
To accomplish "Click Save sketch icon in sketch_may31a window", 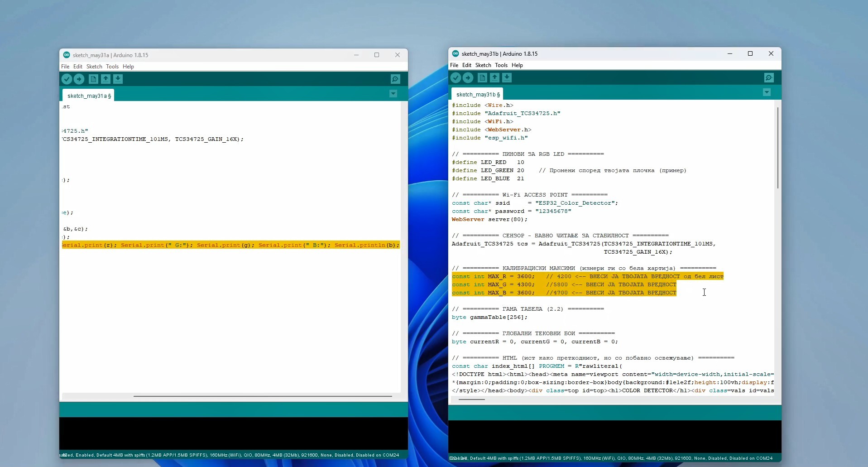I will click(x=118, y=79).
